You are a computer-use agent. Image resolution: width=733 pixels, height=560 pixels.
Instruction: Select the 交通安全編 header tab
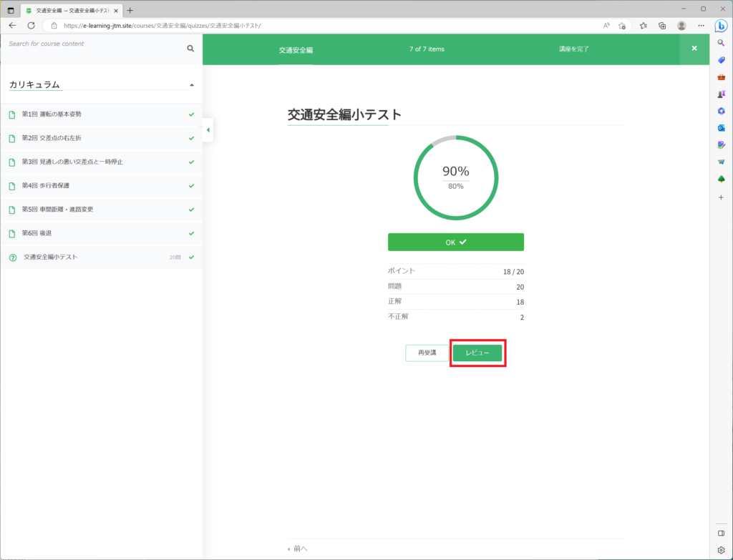296,50
